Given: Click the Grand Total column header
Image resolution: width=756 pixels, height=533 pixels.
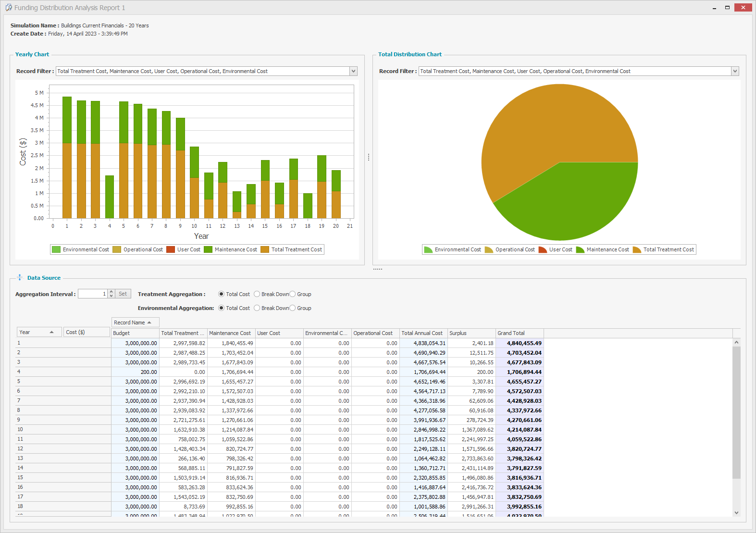Looking at the screenshot, I should coord(520,333).
